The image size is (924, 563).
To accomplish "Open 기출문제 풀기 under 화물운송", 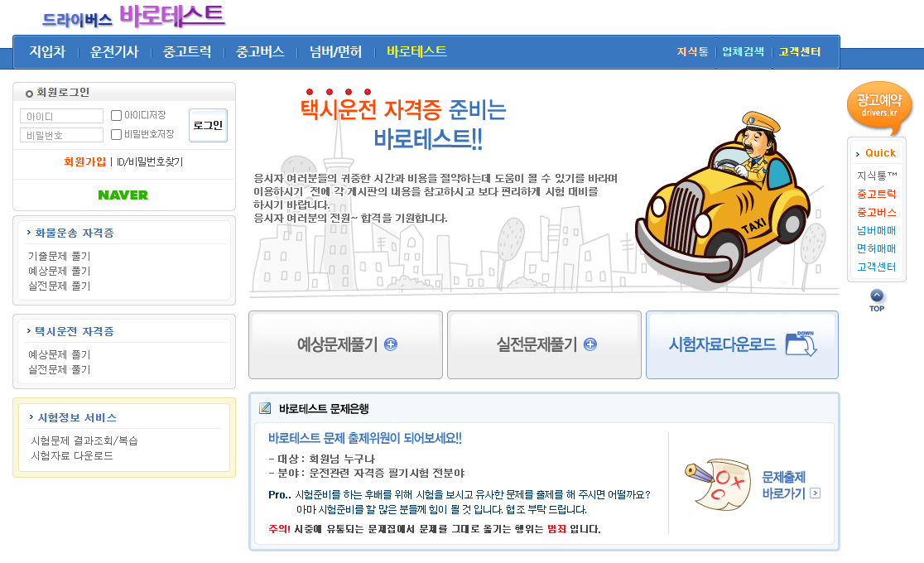I will (60, 256).
